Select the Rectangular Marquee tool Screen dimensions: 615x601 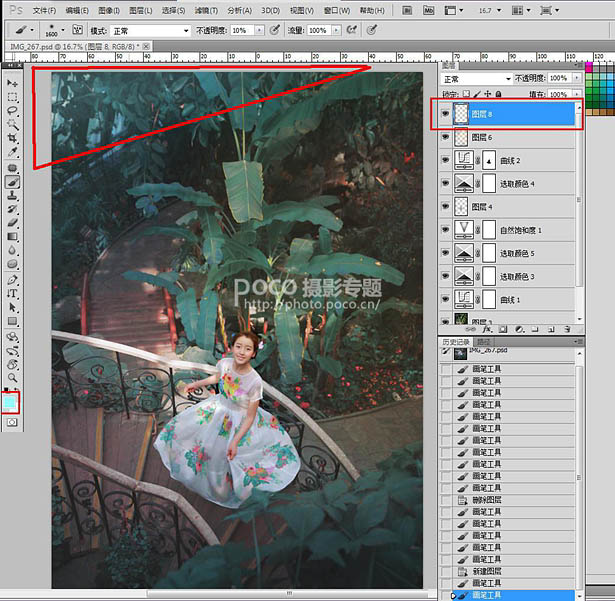coord(13,97)
